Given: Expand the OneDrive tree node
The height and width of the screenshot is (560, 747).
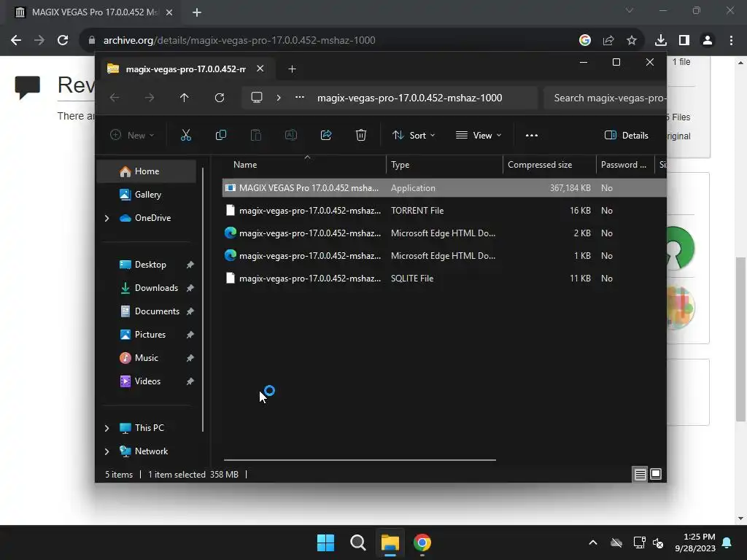Looking at the screenshot, I should click(107, 218).
